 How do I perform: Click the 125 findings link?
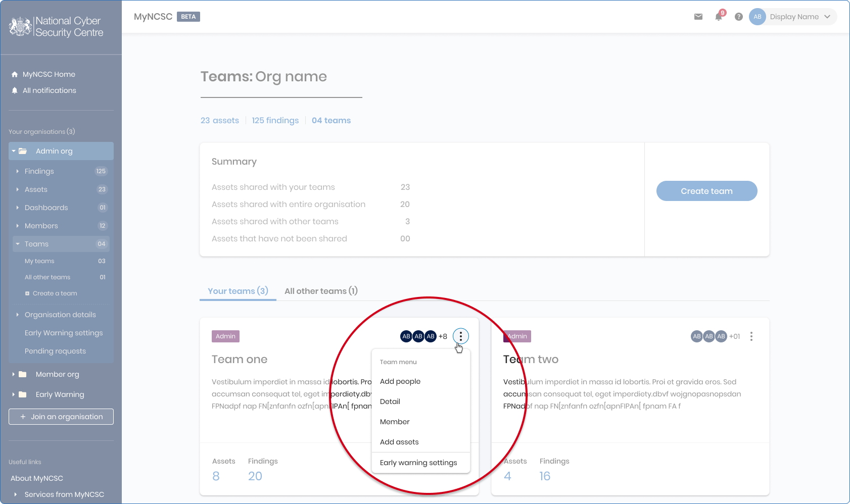point(275,120)
